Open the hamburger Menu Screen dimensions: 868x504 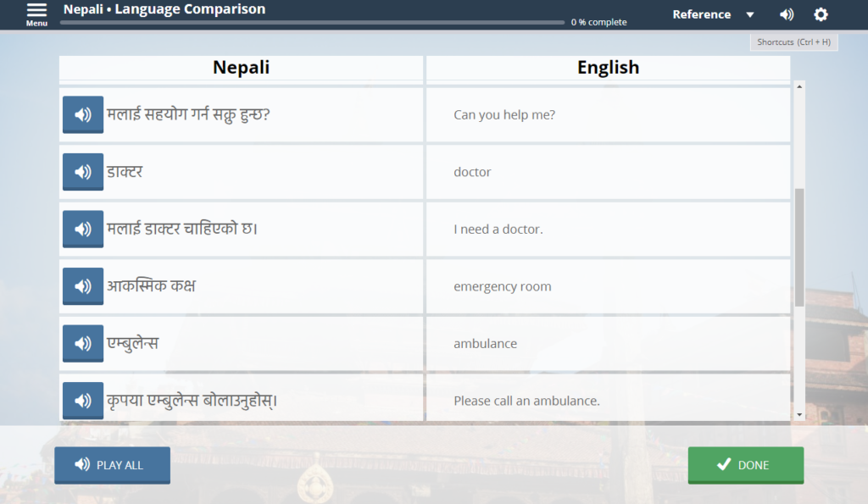coord(36,14)
